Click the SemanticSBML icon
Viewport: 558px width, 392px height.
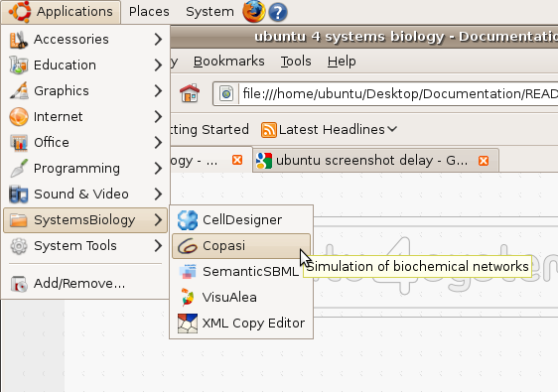(x=188, y=271)
